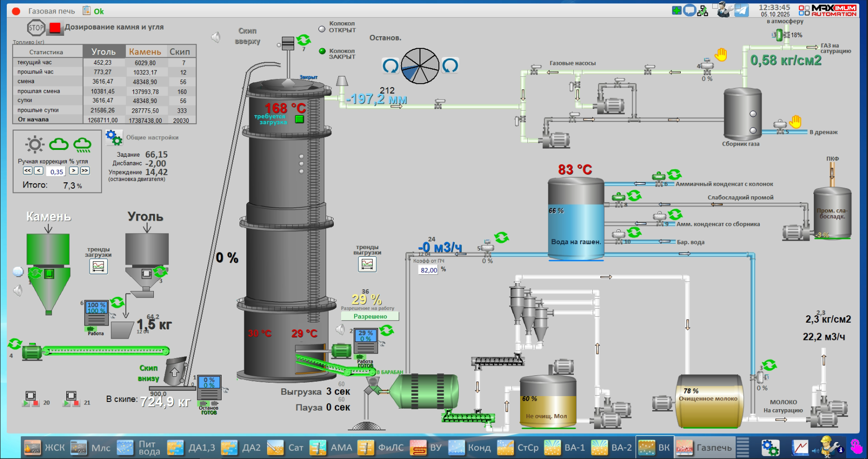
Task: Select Колокол ЗАКРЫТ green indicator
Action: pos(322,51)
